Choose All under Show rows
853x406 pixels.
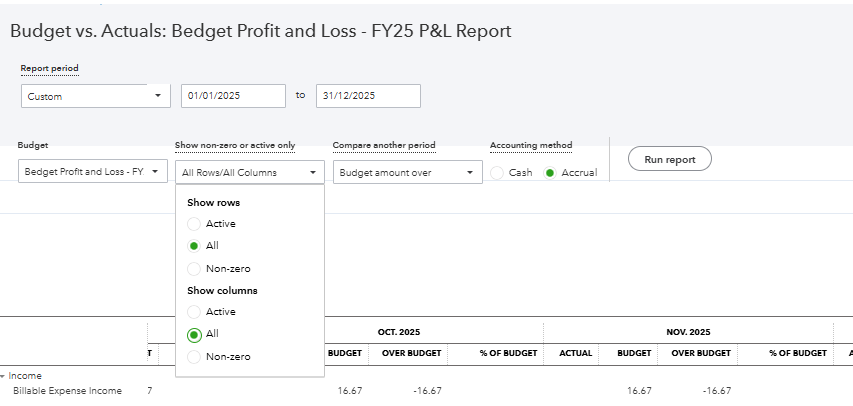[195, 246]
